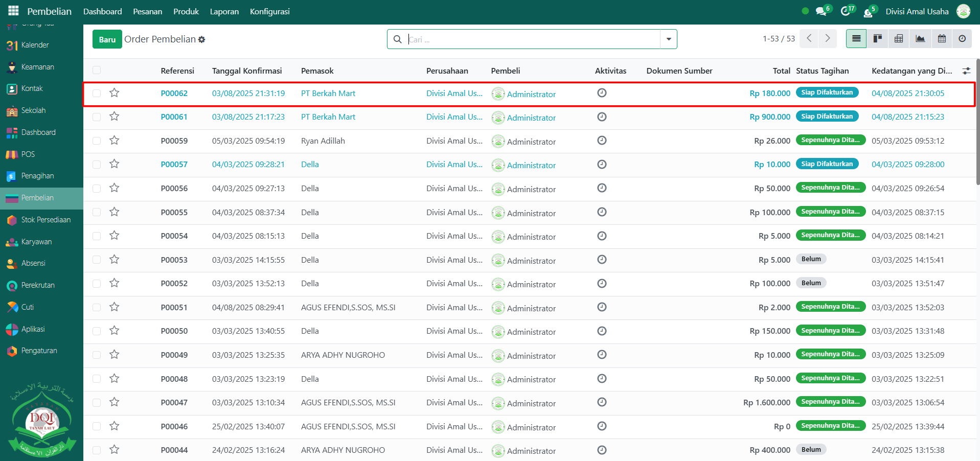Viewport: 980px width, 461px height.
Task: Expand the search filter dropdown arrow
Action: (668, 39)
